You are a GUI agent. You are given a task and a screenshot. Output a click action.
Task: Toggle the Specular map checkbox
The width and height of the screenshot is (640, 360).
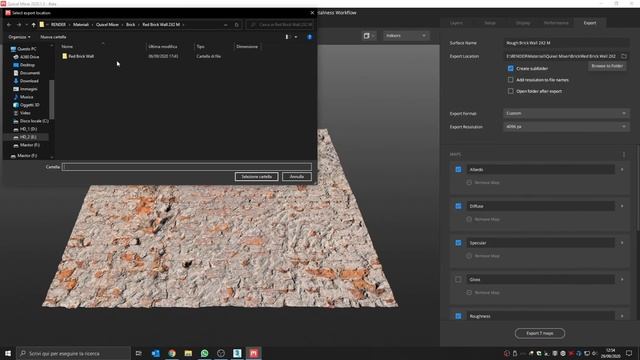[458, 243]
